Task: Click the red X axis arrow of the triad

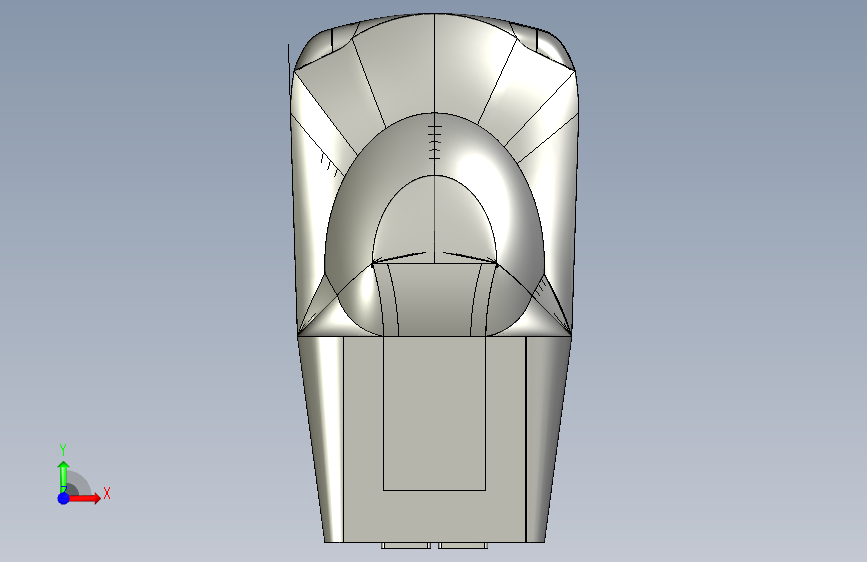Action: tap(84, 498)
